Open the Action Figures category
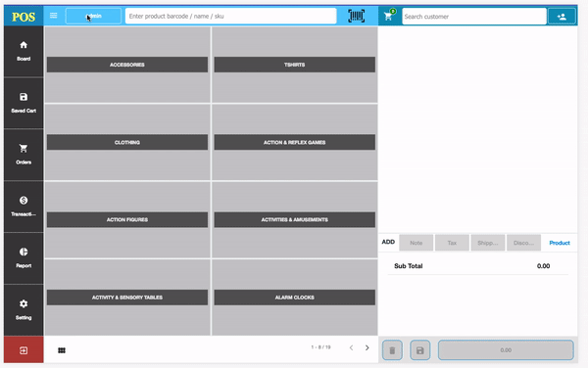 pyautogui.click(x=127, y=220)
